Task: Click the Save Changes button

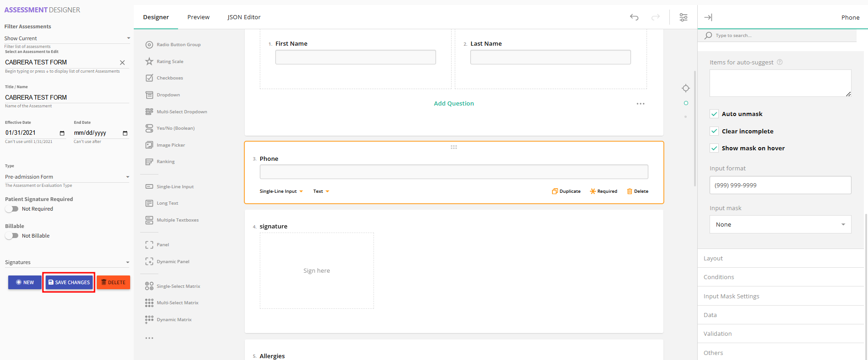Action: 69,282
